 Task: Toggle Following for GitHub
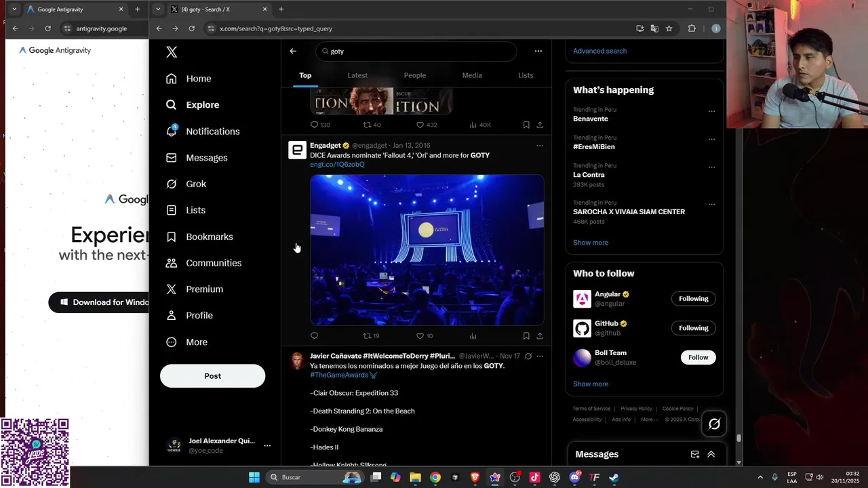tap(693, 328)
